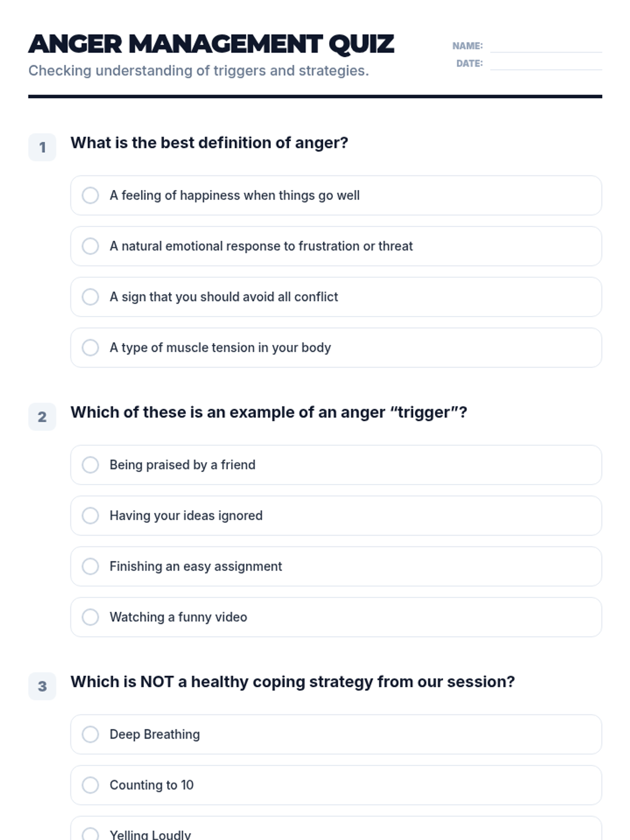Pick 'Finishing an easy assignment' option
Screen dimensions: 630x840
336,566
